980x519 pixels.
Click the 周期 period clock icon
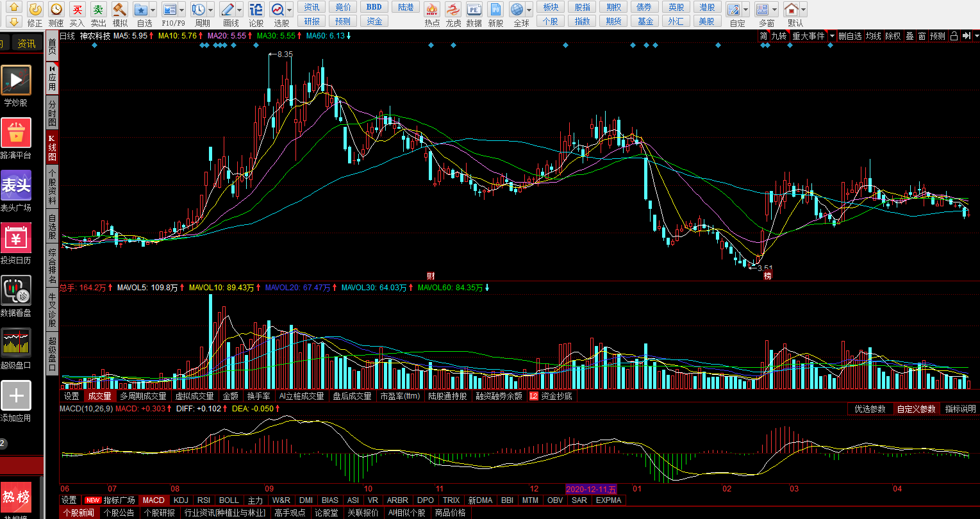(198, 10)
